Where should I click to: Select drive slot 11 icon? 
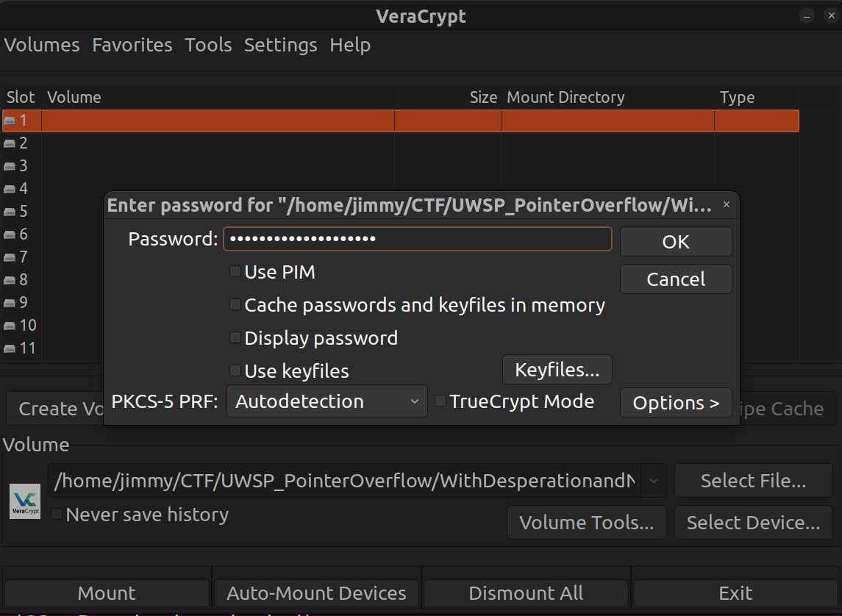[10, 348]
